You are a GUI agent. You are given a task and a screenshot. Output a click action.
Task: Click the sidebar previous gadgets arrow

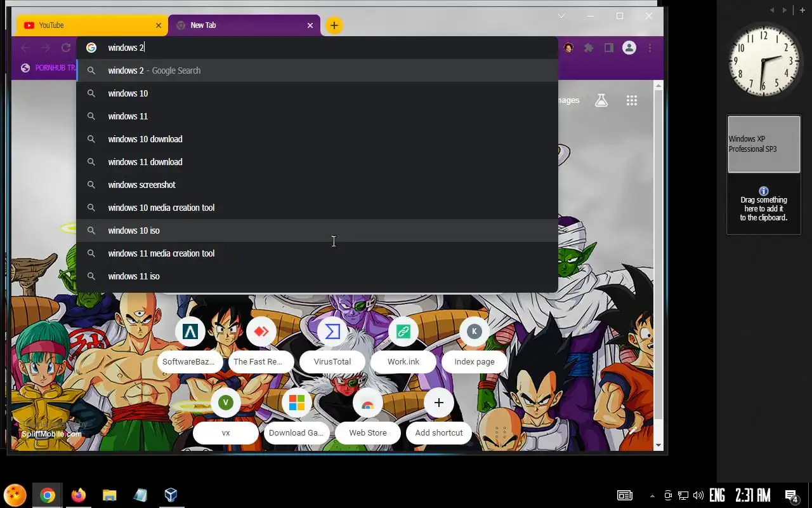click(772, 10)
